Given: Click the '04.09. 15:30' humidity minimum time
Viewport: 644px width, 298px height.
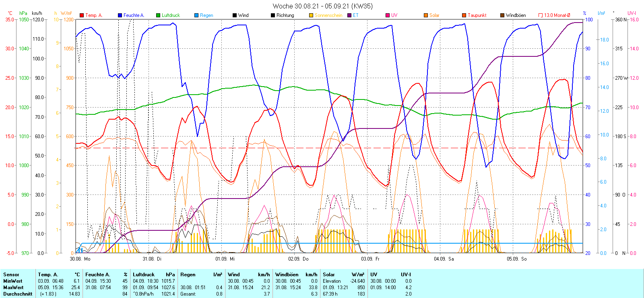Looking at the screenshot, I should coord(98,281).
